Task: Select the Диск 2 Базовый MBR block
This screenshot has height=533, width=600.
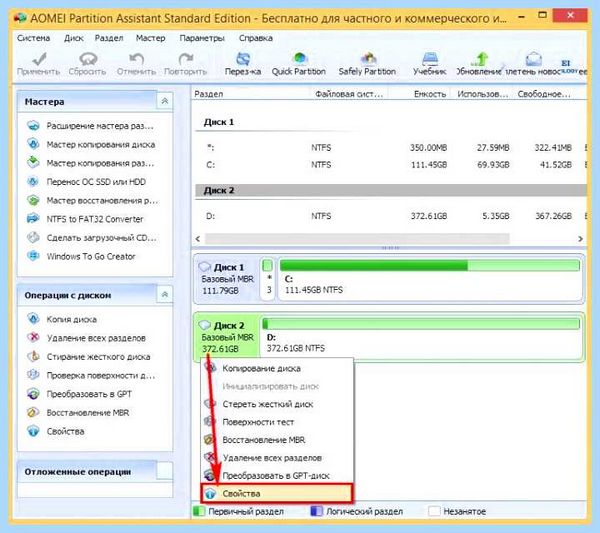Action: (x=227, y=337)
